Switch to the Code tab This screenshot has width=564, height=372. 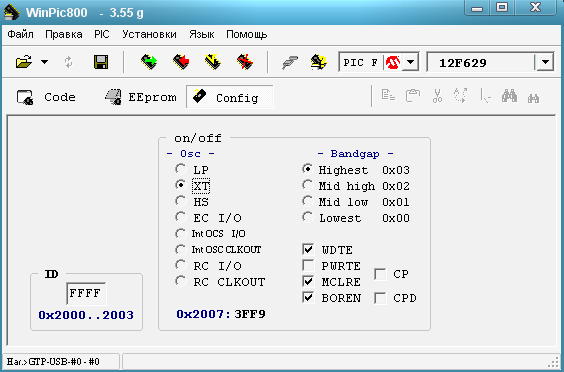pyautogui.click(x=46, y=97)
